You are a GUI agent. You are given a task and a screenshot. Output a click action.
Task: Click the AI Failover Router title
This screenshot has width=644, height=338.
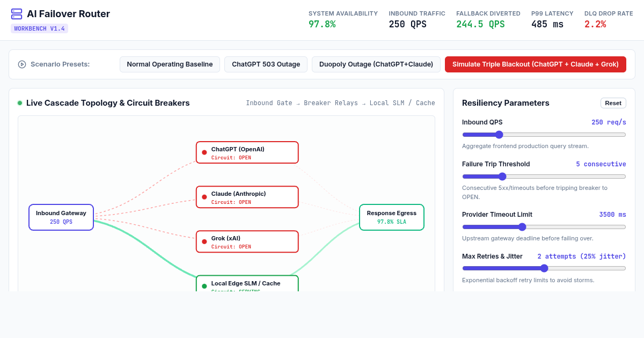(x=68, y=14)
